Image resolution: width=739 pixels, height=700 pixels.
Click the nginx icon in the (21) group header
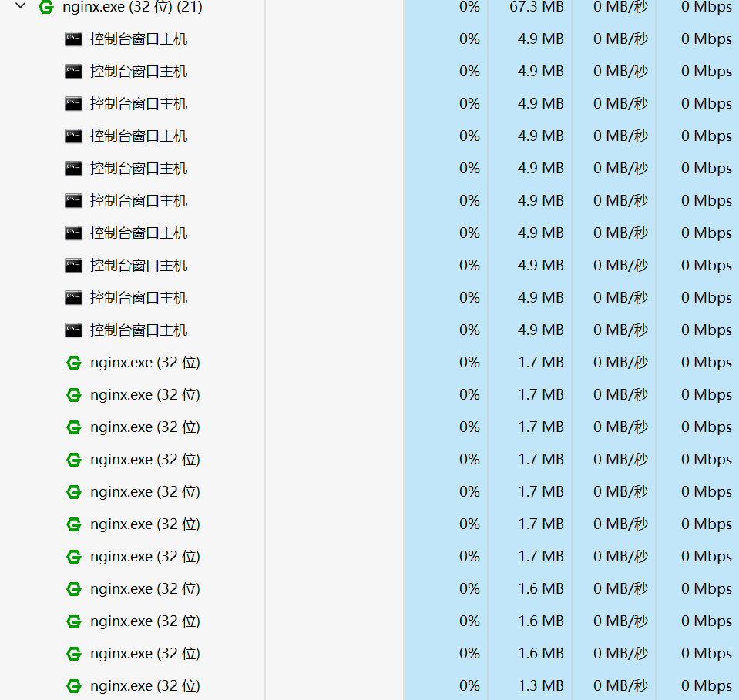(x=46, y=7)
